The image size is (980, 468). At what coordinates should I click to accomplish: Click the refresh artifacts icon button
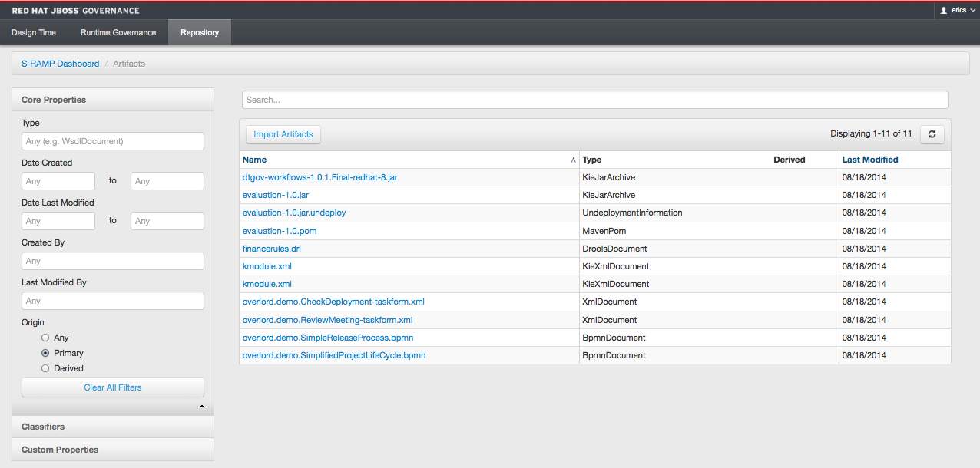tap(932, 134)
